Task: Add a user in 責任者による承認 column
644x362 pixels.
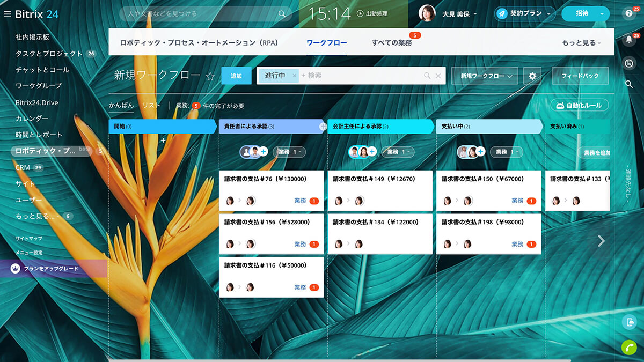Action: (x=264, y=152)
